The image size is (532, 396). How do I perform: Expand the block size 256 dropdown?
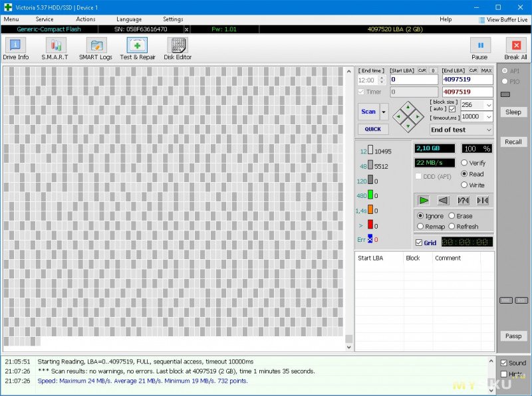point(489,105)
